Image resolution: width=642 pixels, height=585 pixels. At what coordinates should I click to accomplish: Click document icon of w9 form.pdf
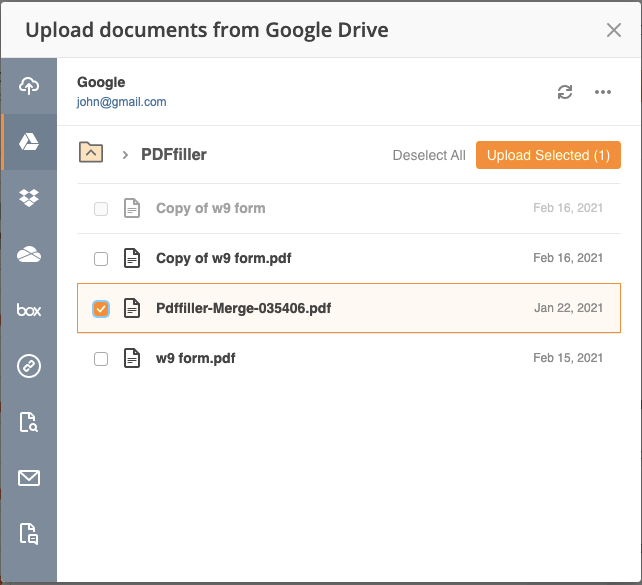point(132,358)
